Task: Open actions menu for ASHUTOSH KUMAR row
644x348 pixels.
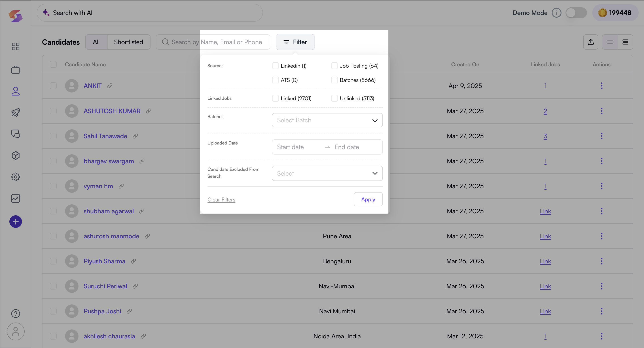Action: click(x=602, y=111)
